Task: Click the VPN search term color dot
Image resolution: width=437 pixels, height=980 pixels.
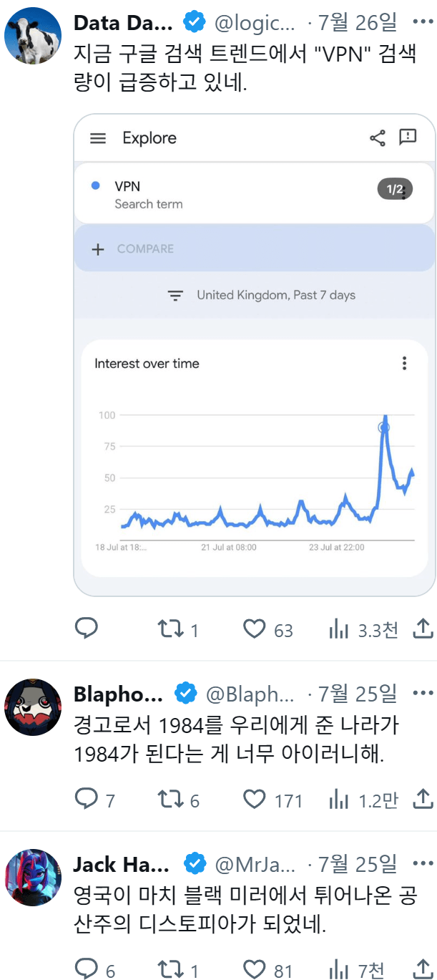Action: pyautogui.click(x=95, y=186)
